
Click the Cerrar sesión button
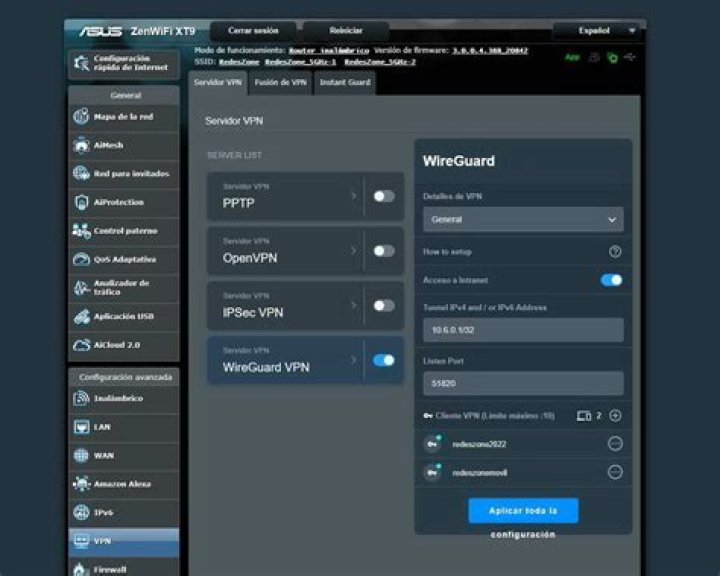click(253, 31)
